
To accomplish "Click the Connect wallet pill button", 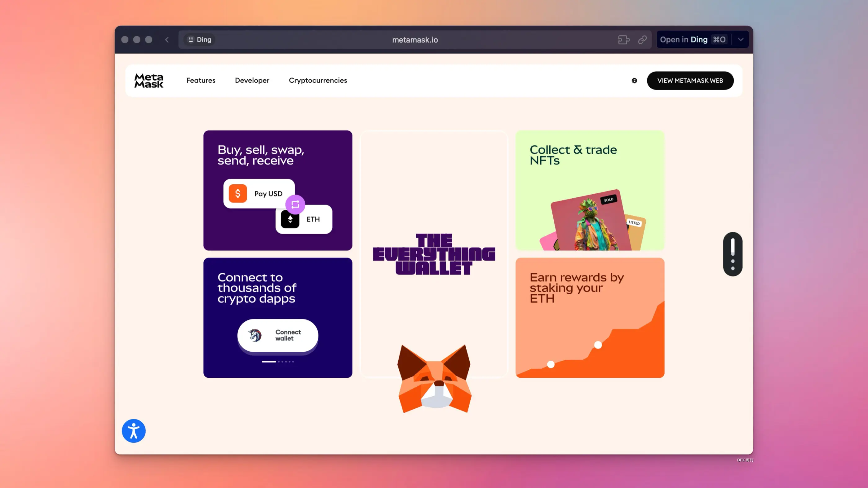I will click(278, 335).
